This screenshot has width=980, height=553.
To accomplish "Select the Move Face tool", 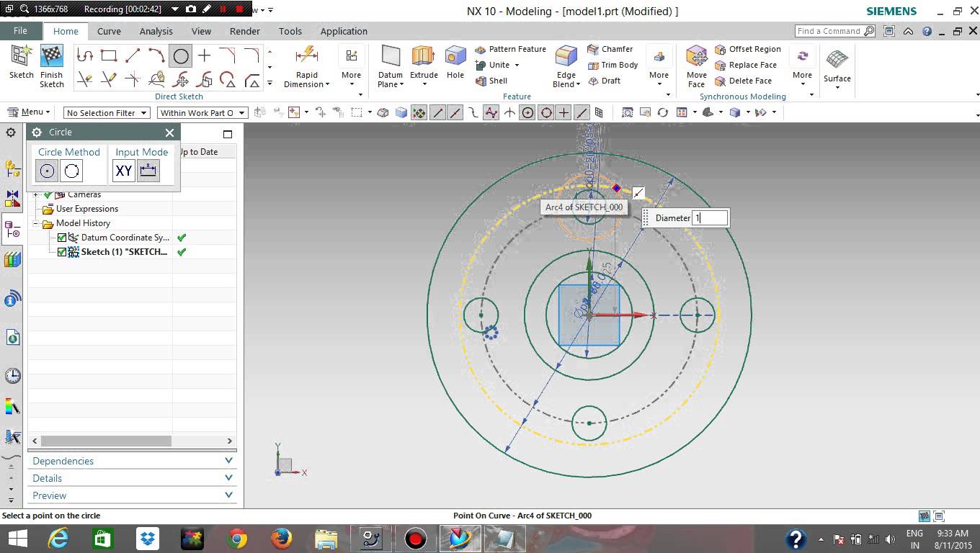I will pos(696,64).
